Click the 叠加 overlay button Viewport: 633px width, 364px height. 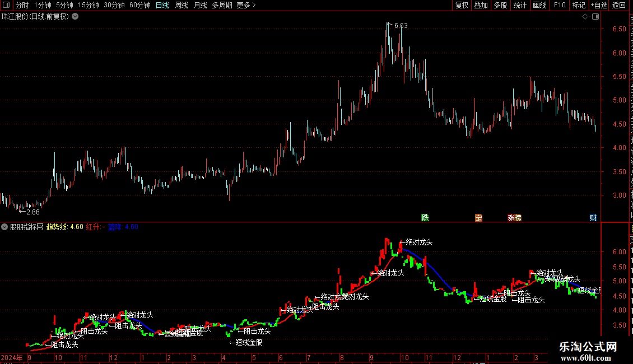coord(481,5)
